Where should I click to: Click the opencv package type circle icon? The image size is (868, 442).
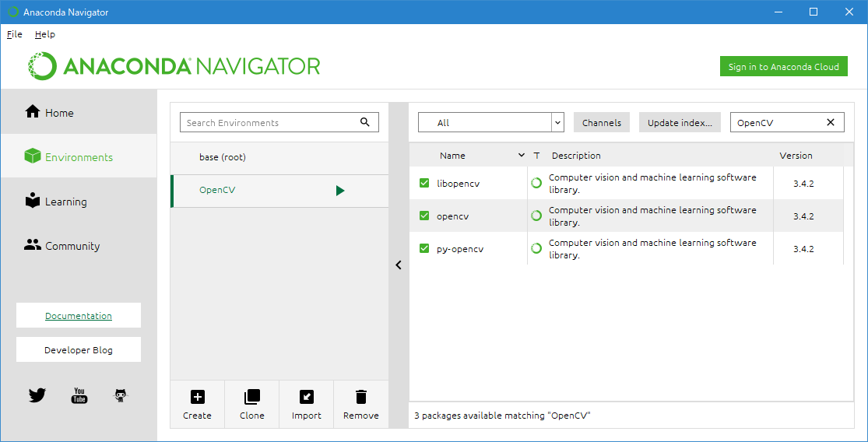coord(536,216)
